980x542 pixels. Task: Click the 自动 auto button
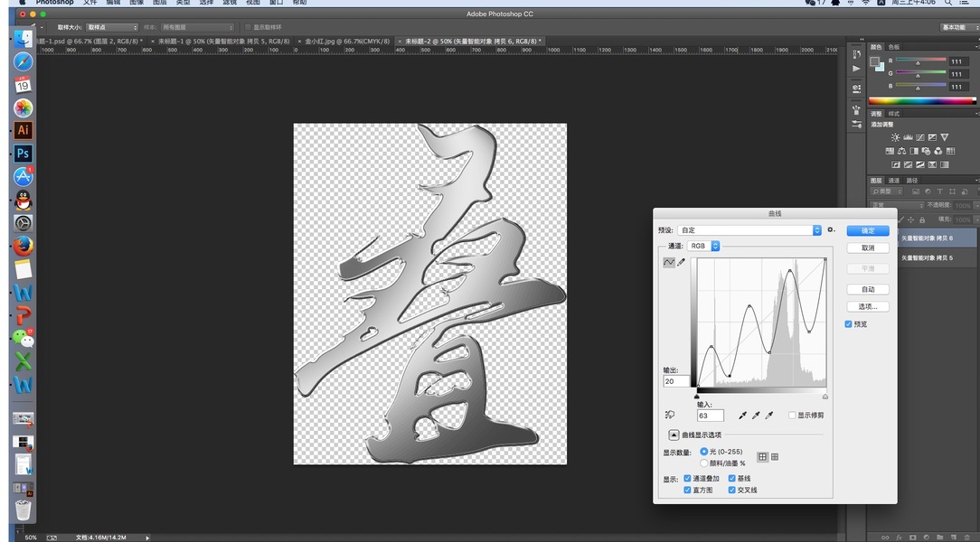coord(868,289)
